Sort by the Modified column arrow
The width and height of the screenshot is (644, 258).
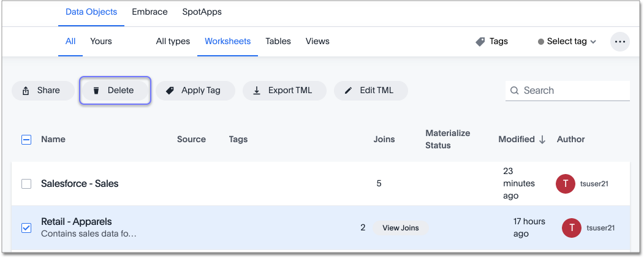pyautogui.click(x=542, y=140)
